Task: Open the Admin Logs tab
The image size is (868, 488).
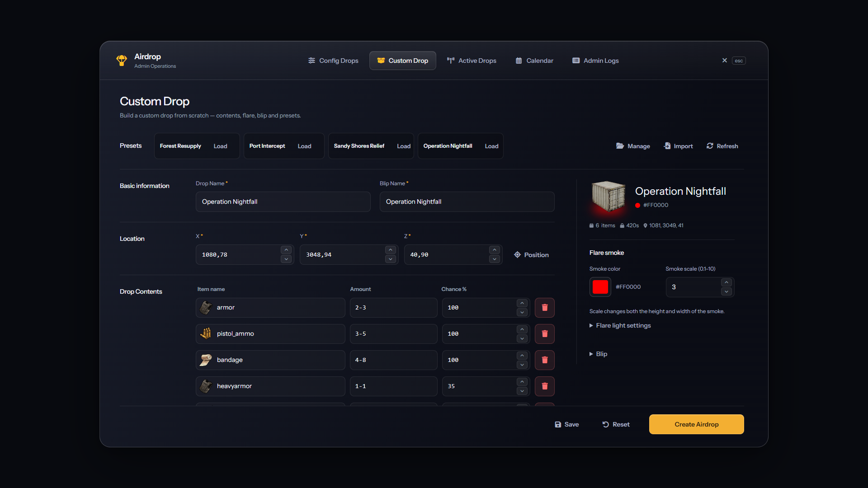Action: coord(595,61)
